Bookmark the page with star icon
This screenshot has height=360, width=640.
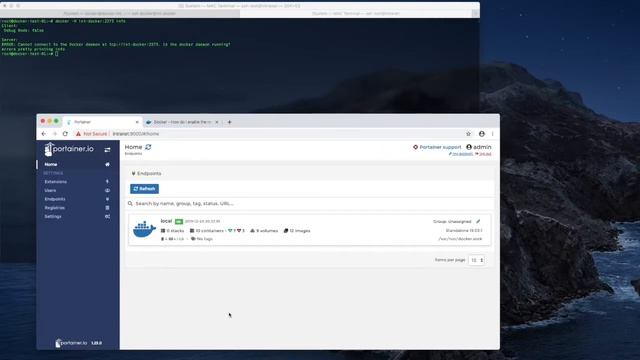[x=468, y=133]
